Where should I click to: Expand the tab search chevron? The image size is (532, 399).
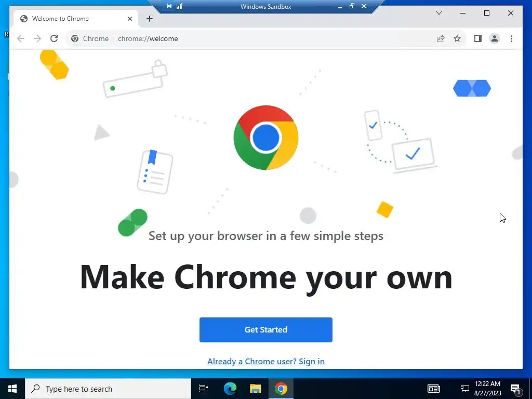click(438, 13)
